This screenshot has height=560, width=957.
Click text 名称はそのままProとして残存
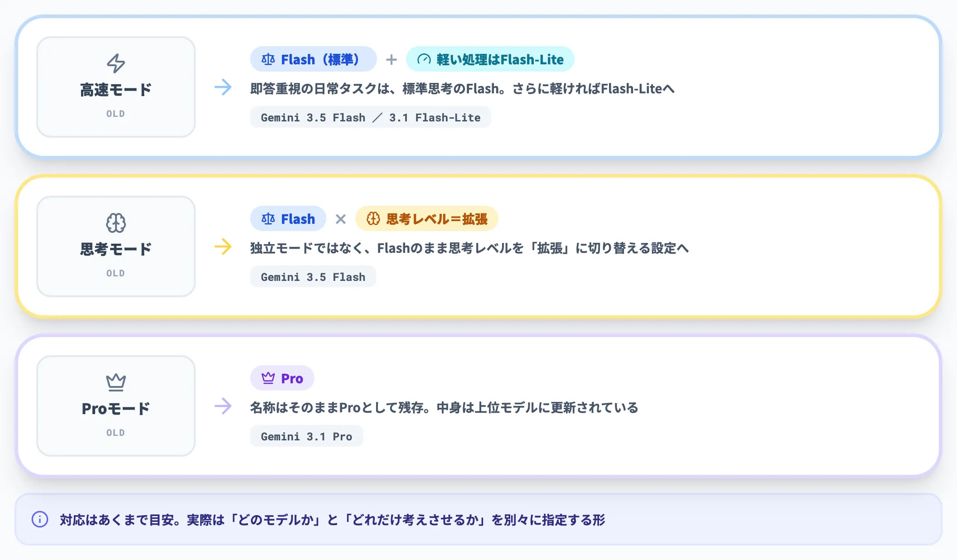tap(337, 408)
